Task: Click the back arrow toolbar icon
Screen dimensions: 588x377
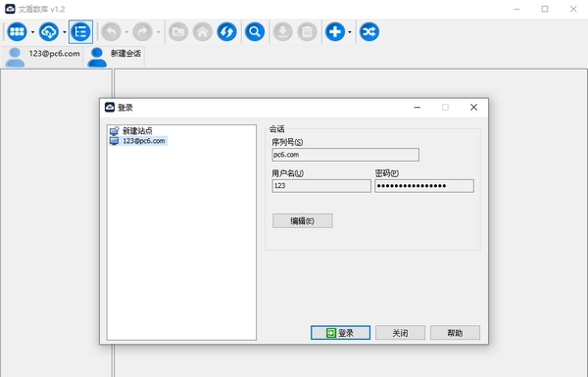Action: (111, 32)
